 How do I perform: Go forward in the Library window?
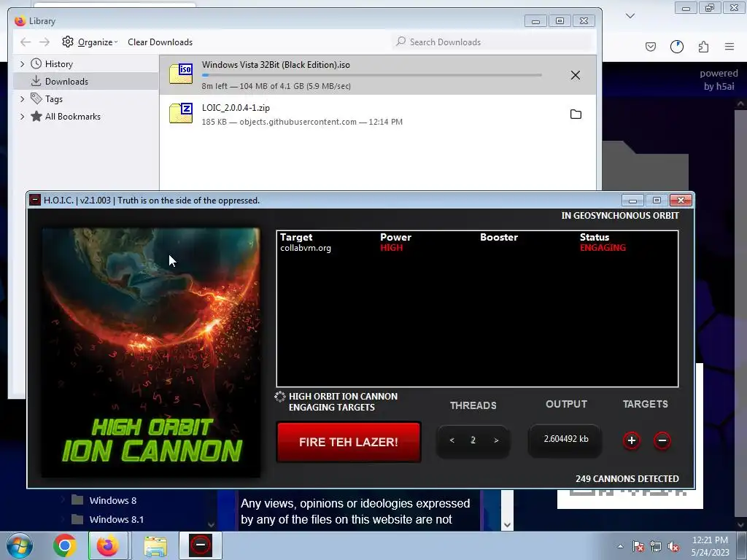44,42
